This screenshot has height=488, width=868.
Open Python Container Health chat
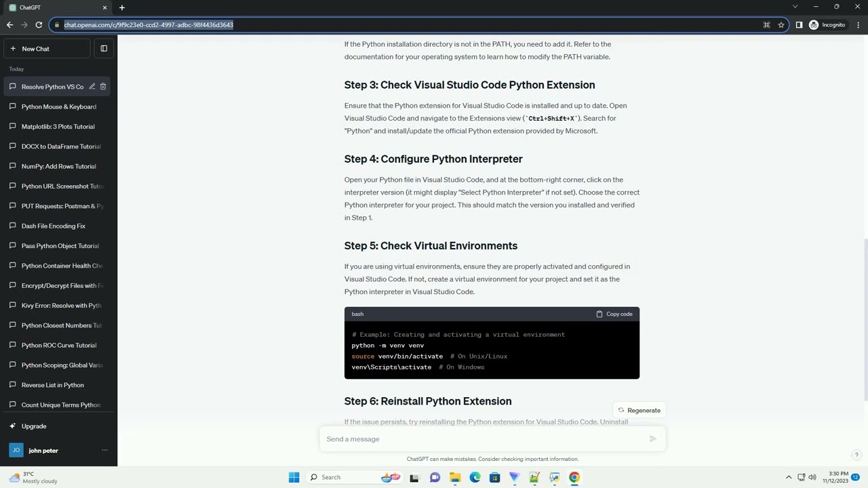58,266
